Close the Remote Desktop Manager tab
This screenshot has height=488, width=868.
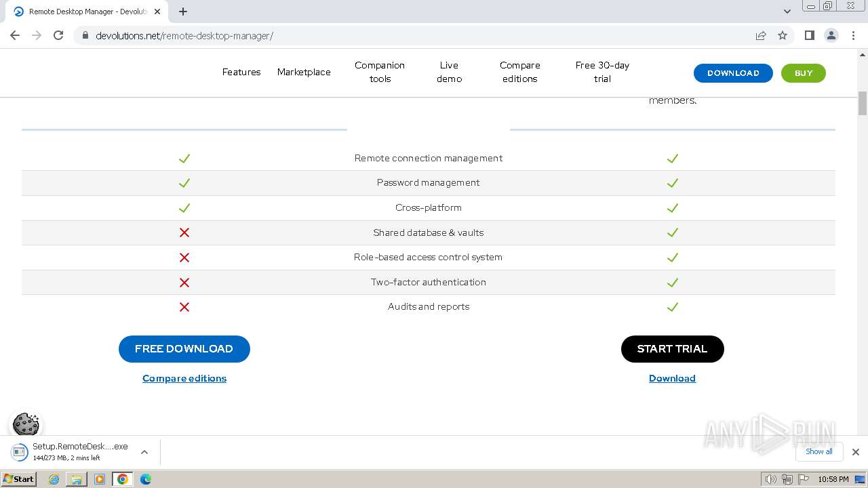pyautogui.click(x=158, y=12)
